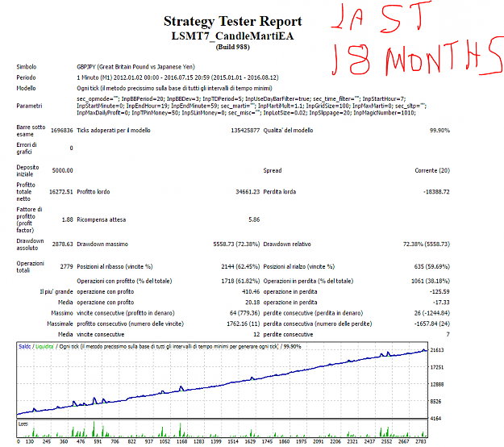
Task: Click the 1399 x-axis tick label
Action: pos(216,441)
